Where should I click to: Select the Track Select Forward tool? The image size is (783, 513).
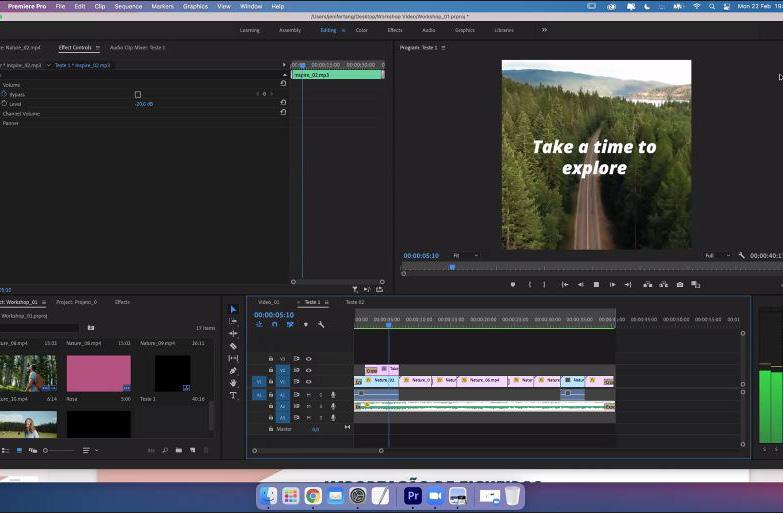[233, 321]
